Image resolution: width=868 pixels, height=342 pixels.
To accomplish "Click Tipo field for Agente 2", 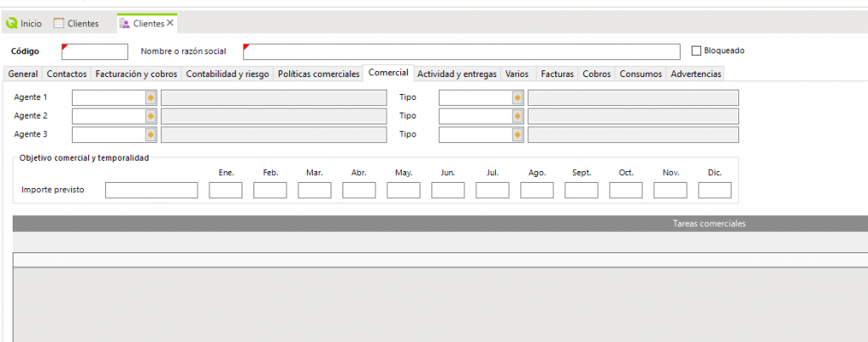I will [x=476, y=117].
